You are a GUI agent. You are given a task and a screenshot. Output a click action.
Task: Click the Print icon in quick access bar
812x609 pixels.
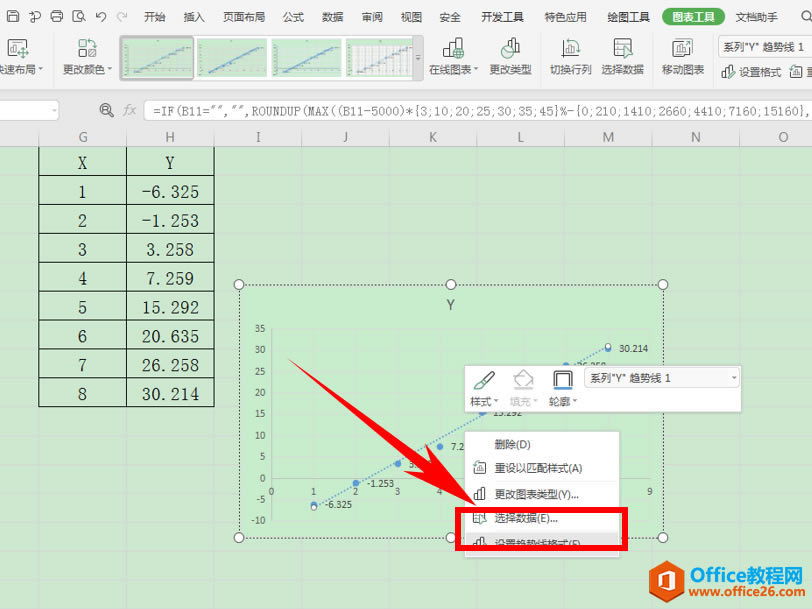point(56,16)
